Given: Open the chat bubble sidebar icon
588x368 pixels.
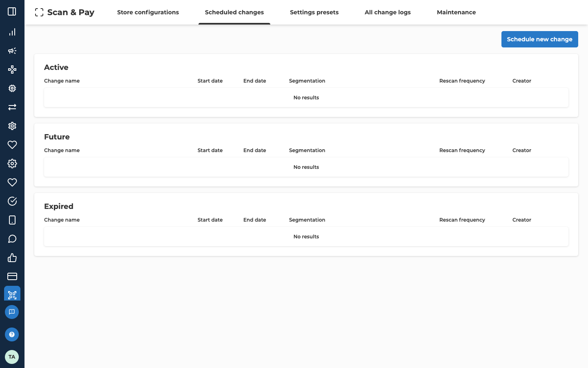Looking at the screenshot, I should (x=12, y=239).
